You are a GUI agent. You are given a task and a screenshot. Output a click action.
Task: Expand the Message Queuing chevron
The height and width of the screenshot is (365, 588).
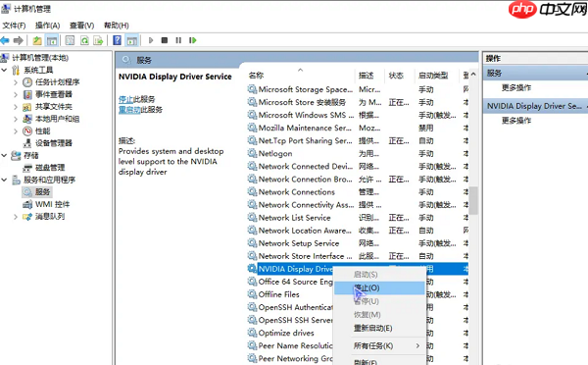point(16,217)
